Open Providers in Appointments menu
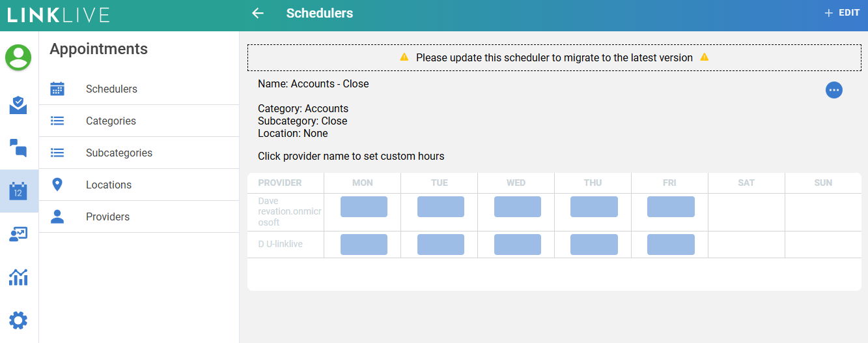Image resolution: width=868 pixels, height=343 pixels. pos(107,217)
